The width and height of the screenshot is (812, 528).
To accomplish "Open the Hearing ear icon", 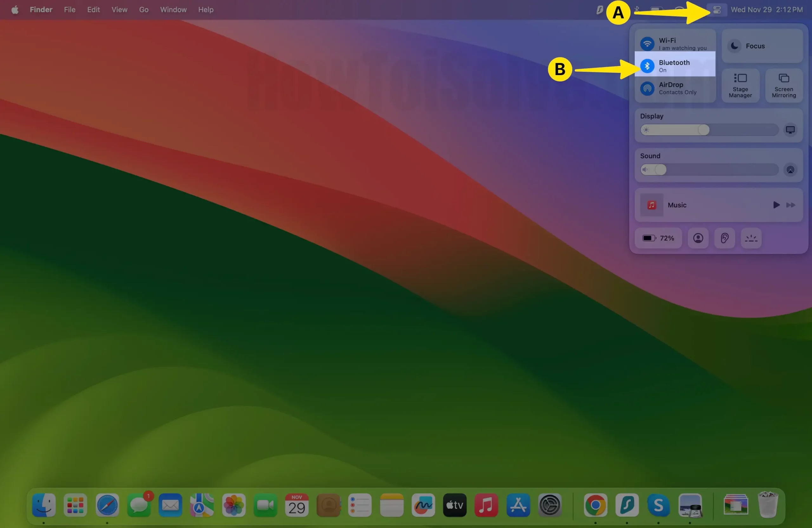I will point(724,238).
